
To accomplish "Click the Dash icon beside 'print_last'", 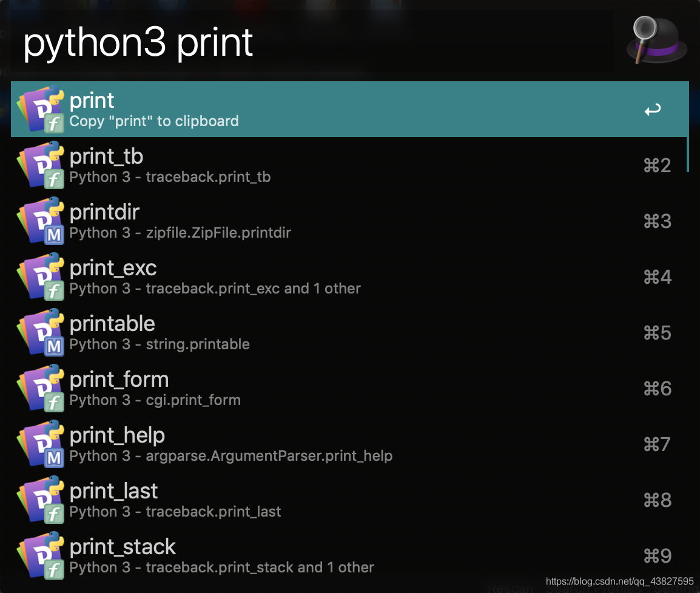I will tap(41, 500).
